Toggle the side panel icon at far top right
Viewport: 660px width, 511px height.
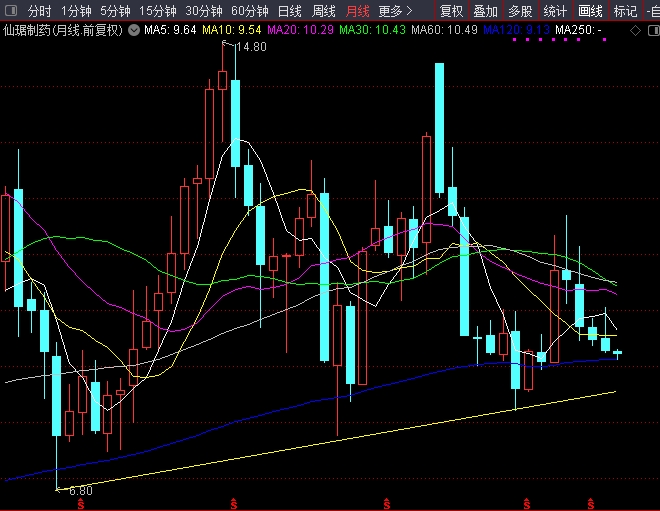tap(654, 30)
